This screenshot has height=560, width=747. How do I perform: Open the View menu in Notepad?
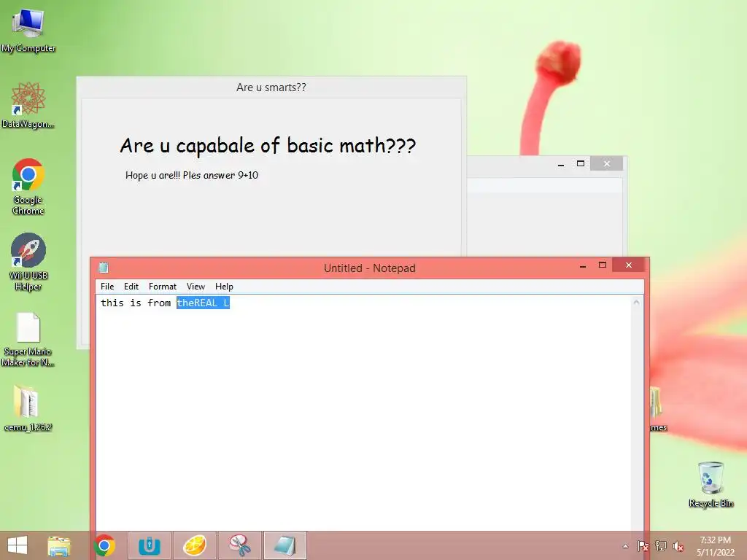(x=196, y=286)
